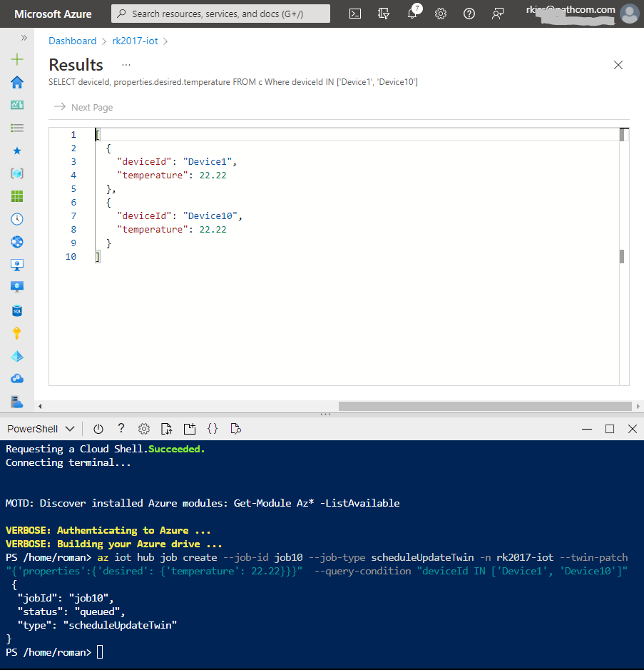
Task: Restart Cloud Shell power icon
Action: click(x=98, y=429)
